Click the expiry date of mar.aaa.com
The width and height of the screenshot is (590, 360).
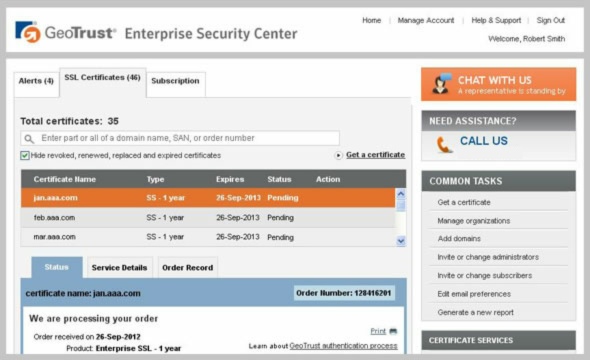[237, 237]
